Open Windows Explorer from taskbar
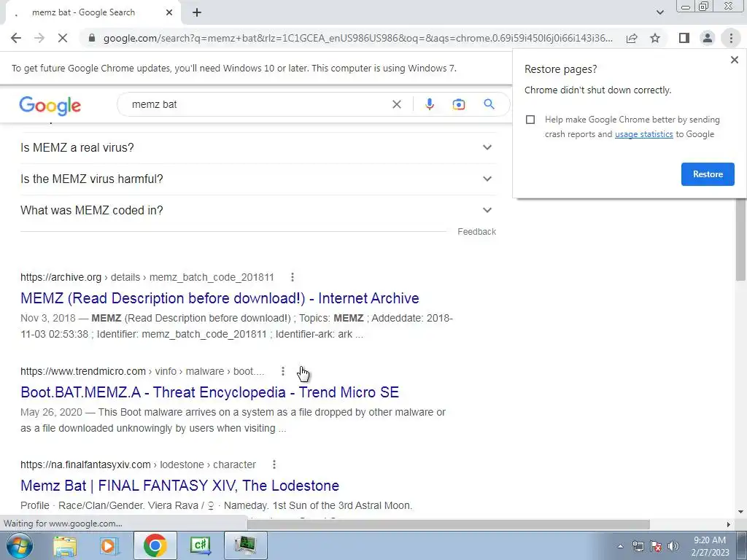 (65, 545)
